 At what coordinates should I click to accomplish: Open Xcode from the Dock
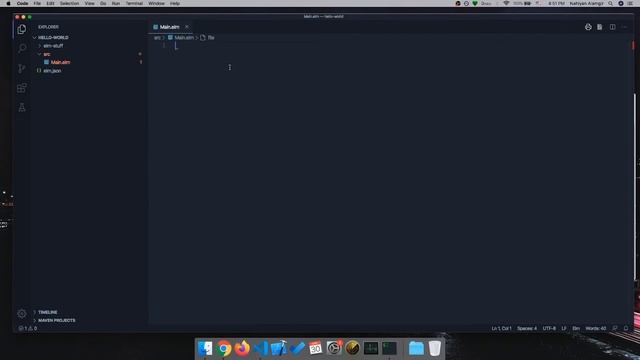point(279,348)
